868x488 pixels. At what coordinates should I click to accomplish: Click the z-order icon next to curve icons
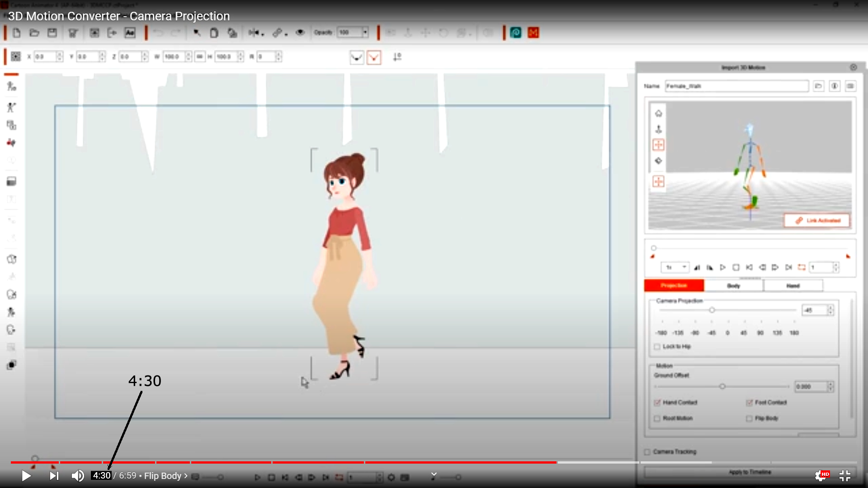click(397, 57)
